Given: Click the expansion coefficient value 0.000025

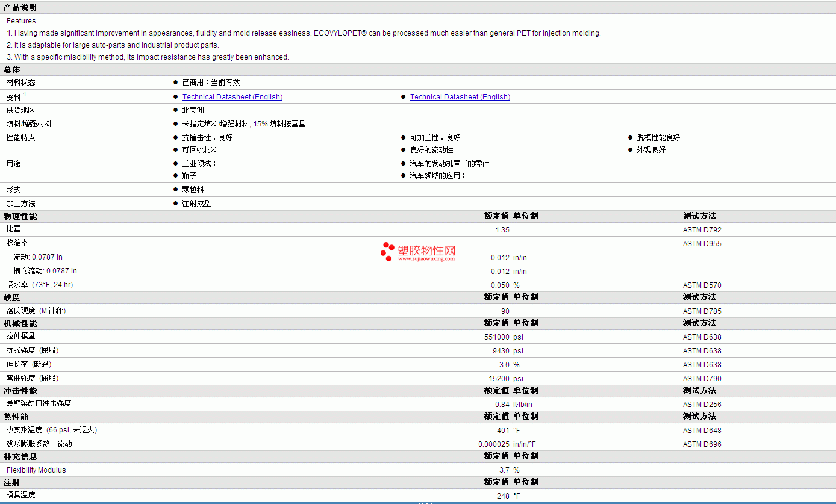Looking at the screenshot, I should point(494,444).
